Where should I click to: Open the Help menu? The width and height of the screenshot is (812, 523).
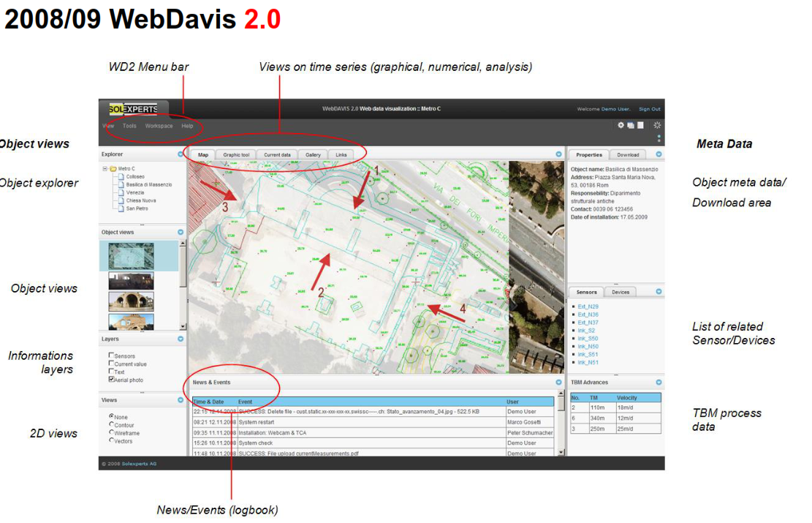(x=187, y=126)
